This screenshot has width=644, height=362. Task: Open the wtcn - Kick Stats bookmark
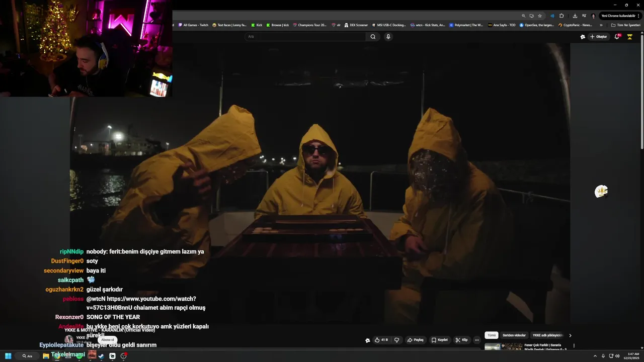pyautogui.click(x=428, y=25)
